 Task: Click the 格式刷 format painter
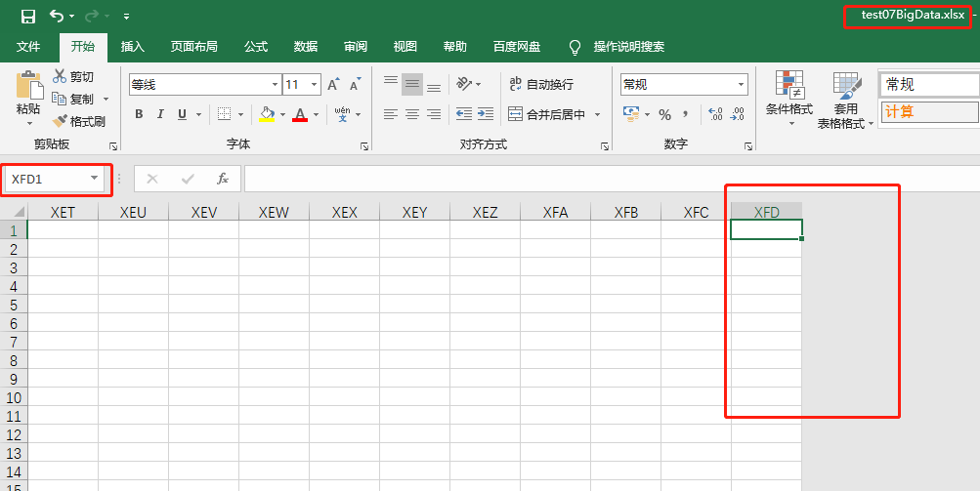click(79, 121)
